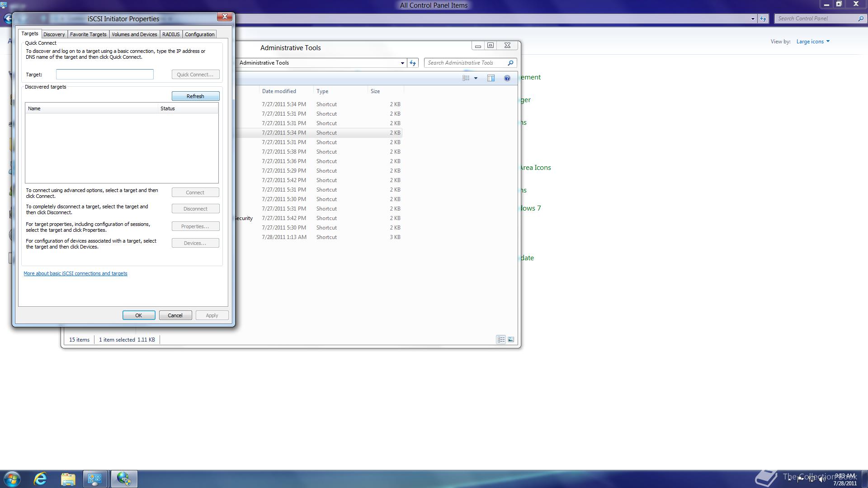Select the RADIUS tab
The width and height of the screenshot is (868, 488).
(x=171, y=34)
